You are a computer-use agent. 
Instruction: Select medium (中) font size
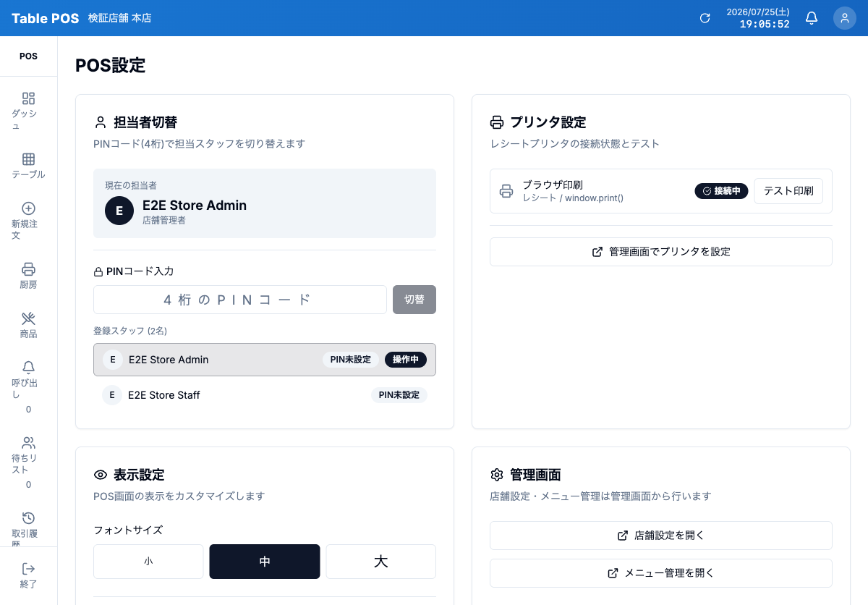coord(265,562)
